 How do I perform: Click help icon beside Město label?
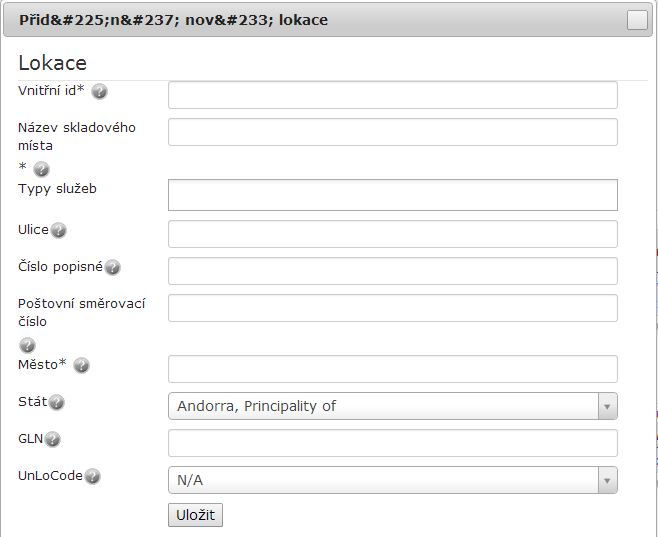pos(81,365)
